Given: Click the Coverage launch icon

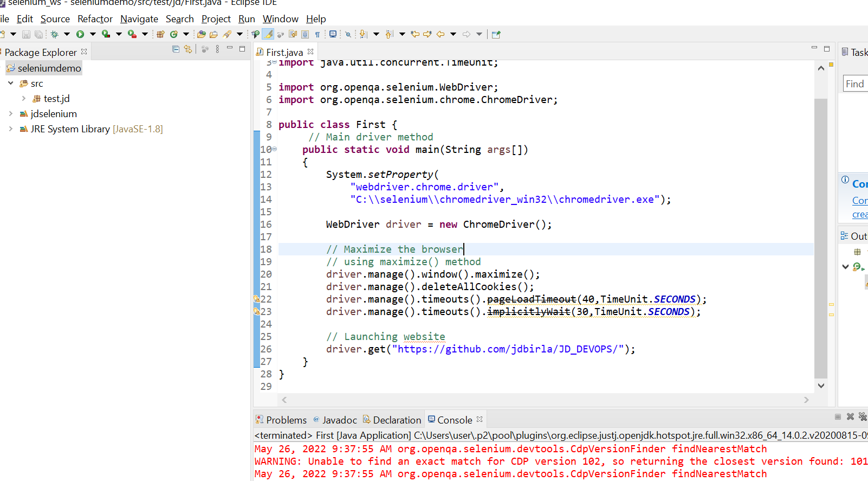Looking at the screenshot, I should tap(106, 34).
